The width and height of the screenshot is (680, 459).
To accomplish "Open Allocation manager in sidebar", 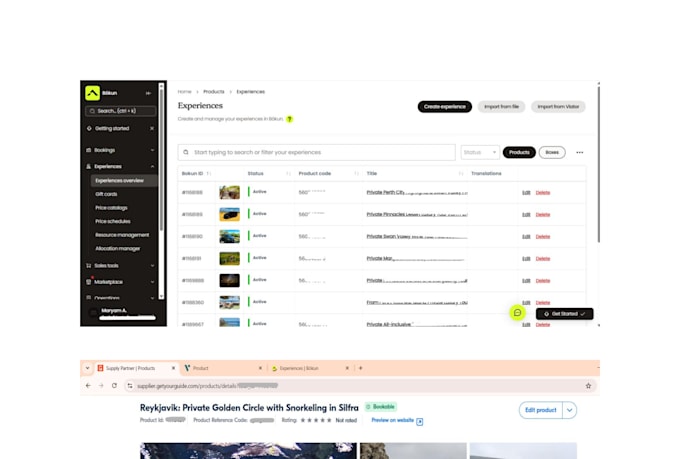I will pyautogui.click(x=118, y=249).
